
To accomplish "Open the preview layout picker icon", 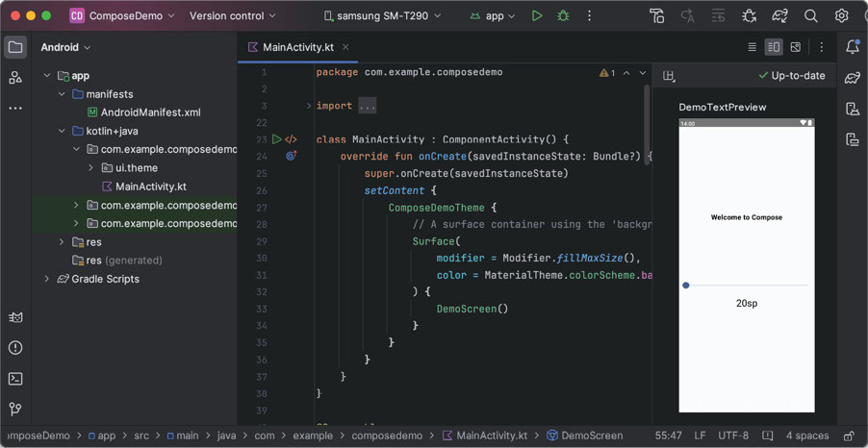I will click(669, 76).
